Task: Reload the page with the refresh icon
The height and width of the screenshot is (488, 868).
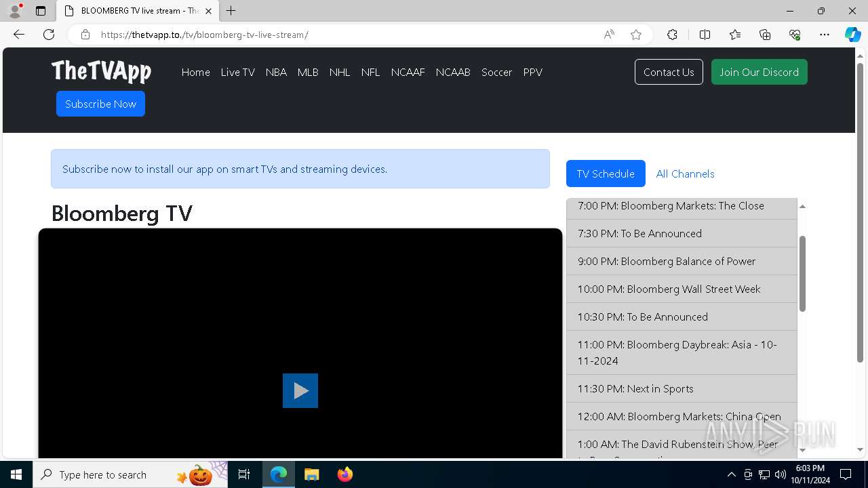Action: tap(49, 35)
